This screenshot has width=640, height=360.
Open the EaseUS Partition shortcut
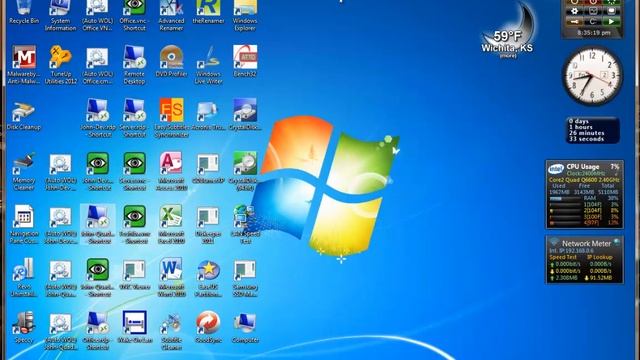tap(208, 278)
